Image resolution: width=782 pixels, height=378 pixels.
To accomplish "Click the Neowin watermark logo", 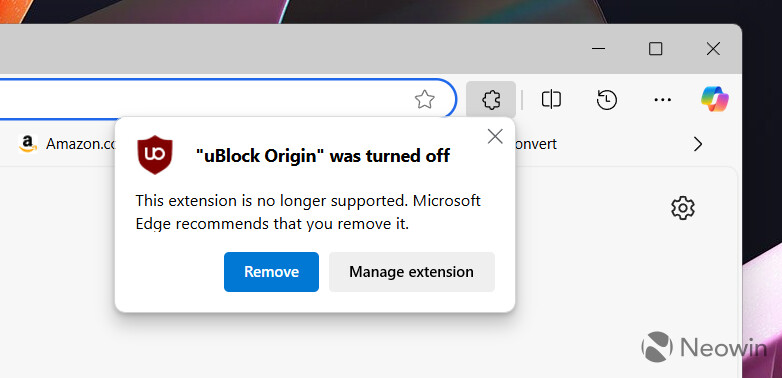I will pyautogui.click(x=704, y=347).
